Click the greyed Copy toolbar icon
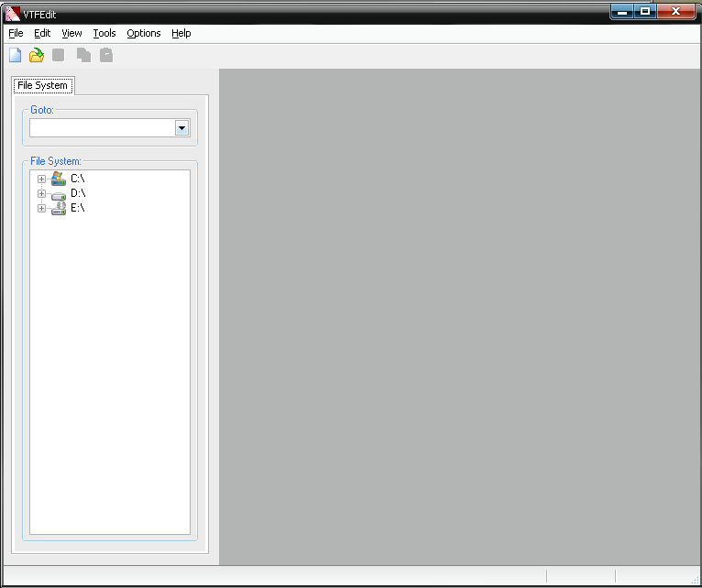The width and height of the screenshot is (702, 588). pyautogui.click(x=83, y=55)
